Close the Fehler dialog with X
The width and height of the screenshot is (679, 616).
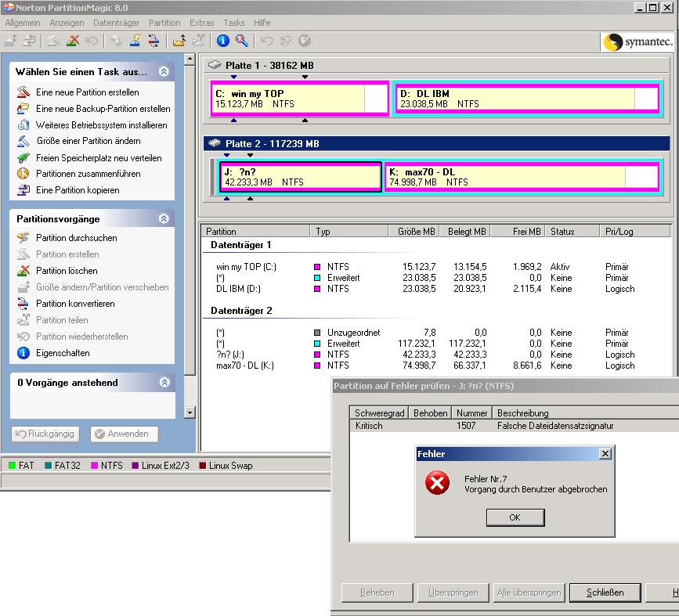coord(605,454)
